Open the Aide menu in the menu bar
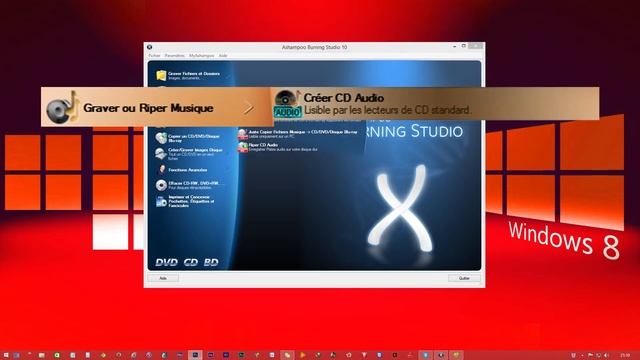This screenshot has width=640, height=360. tap(223, 56)
